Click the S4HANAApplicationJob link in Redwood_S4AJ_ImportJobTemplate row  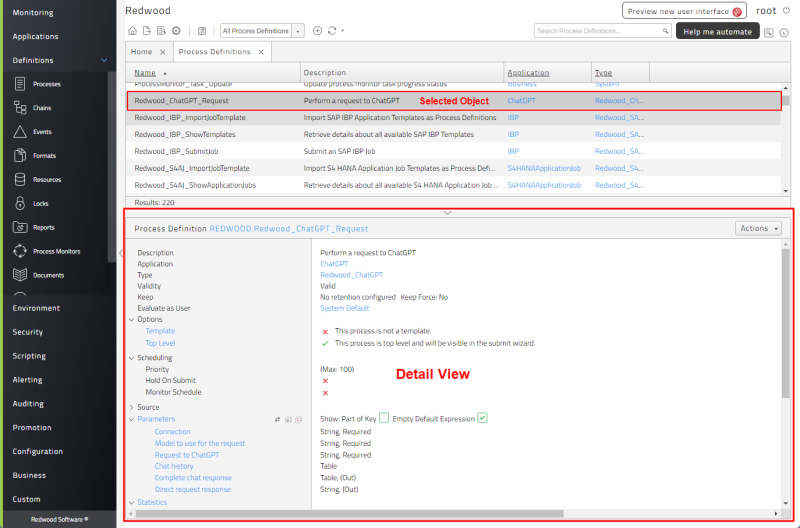tap(544, 168)
